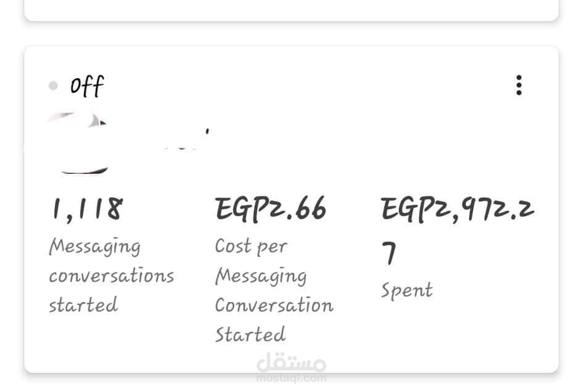Click the grey status dot beside Off
This screenshot has width=583, height=392.
[53, 86]
